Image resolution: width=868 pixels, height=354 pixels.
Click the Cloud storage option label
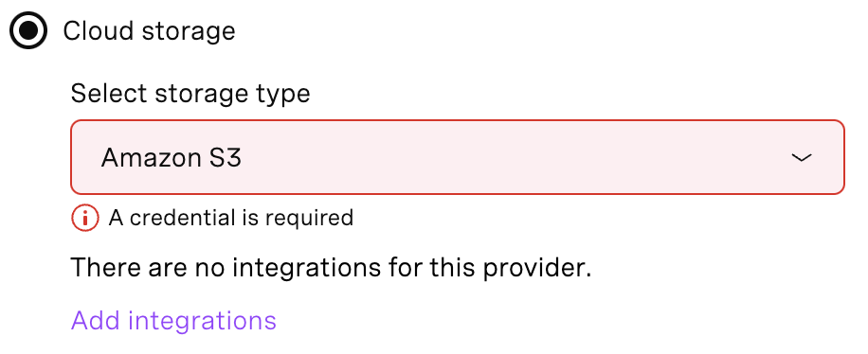point(149,31)
